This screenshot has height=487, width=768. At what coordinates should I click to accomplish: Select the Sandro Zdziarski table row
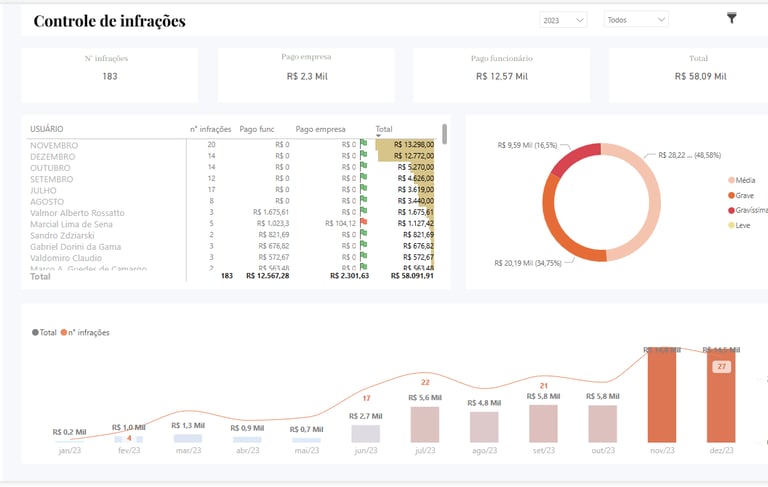(x=232, y=235)
